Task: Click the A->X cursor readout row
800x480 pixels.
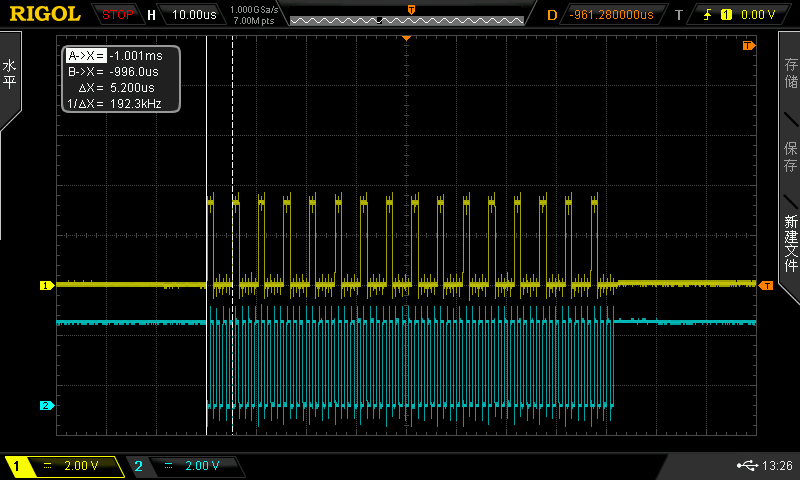Action: point(115,56)
